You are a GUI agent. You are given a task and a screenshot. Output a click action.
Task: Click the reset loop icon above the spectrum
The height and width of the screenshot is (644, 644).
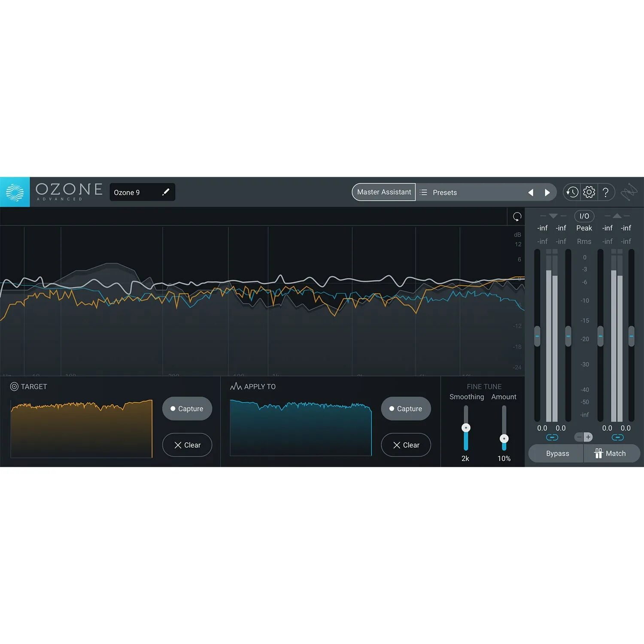tap(517, 217)
